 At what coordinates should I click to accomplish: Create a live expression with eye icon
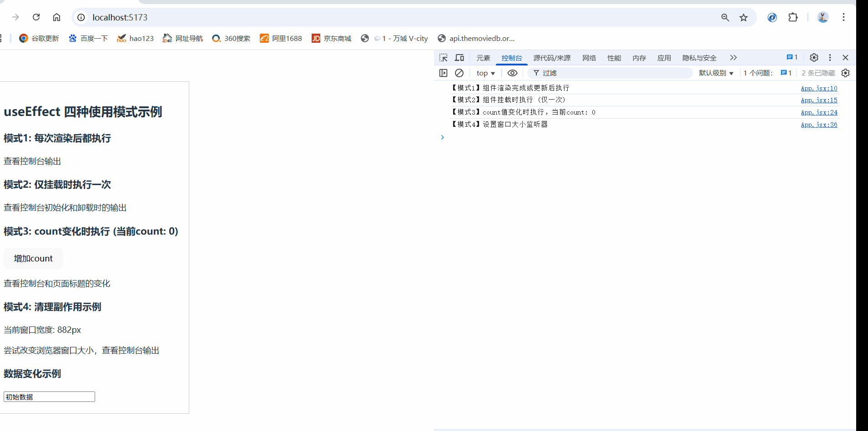(512, 73)
